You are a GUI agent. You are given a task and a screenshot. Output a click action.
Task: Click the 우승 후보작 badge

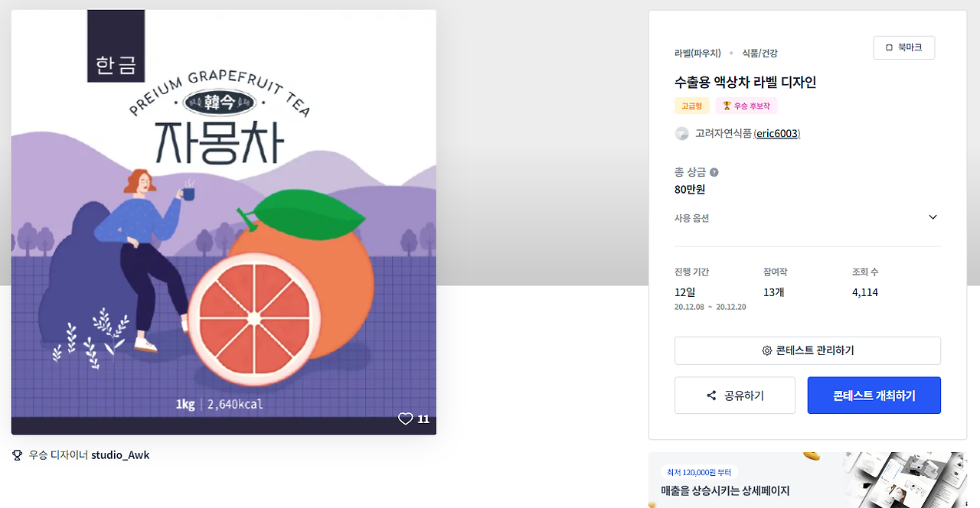pyautogui.click(x=746, y=106)
